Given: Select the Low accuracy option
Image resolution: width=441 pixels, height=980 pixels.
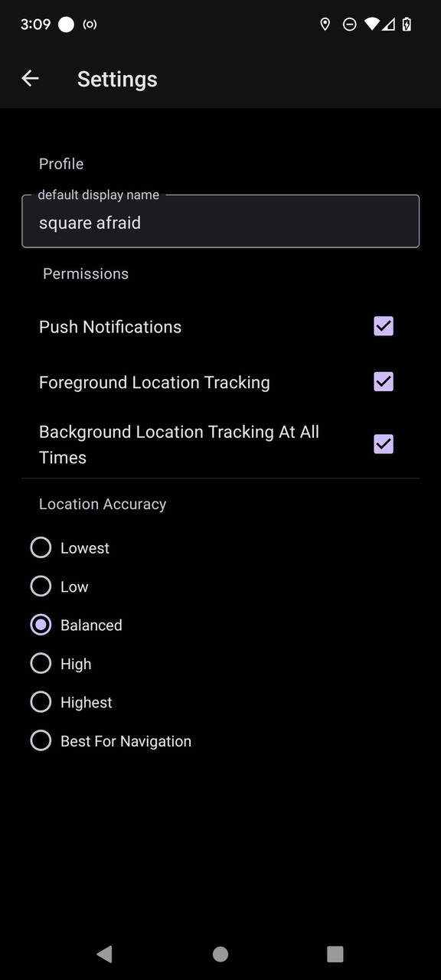Looking at the screenshot, I should click(41, 586).
